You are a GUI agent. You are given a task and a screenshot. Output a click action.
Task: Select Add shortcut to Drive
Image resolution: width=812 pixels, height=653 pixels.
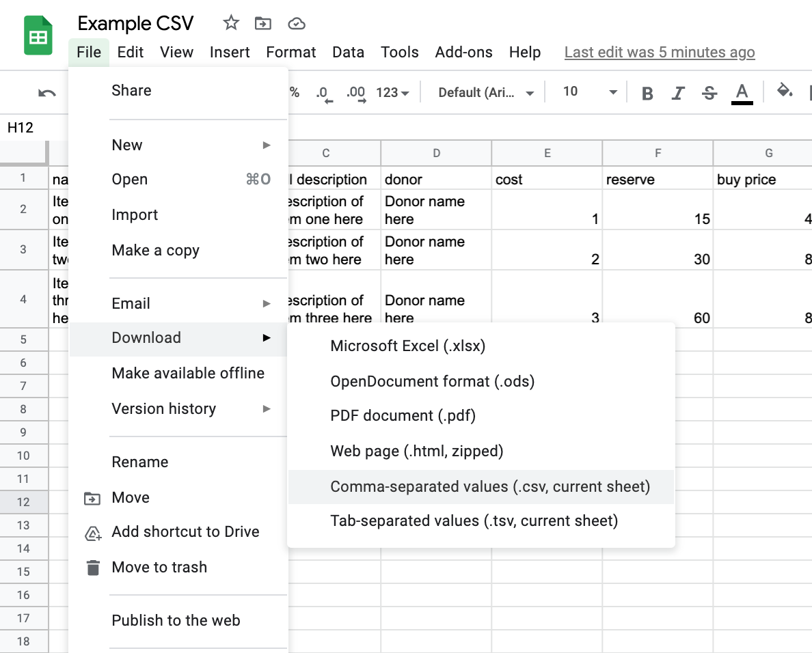tap(178, 532)
